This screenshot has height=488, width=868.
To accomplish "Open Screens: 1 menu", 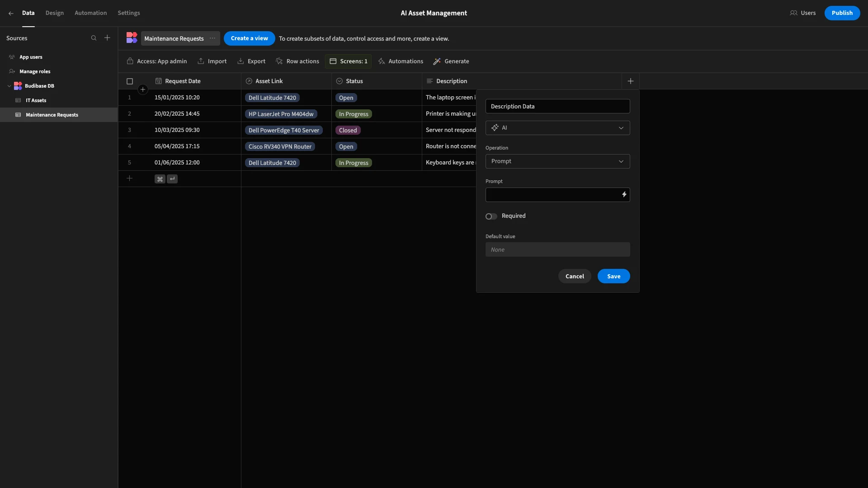I will coord(348,61).
